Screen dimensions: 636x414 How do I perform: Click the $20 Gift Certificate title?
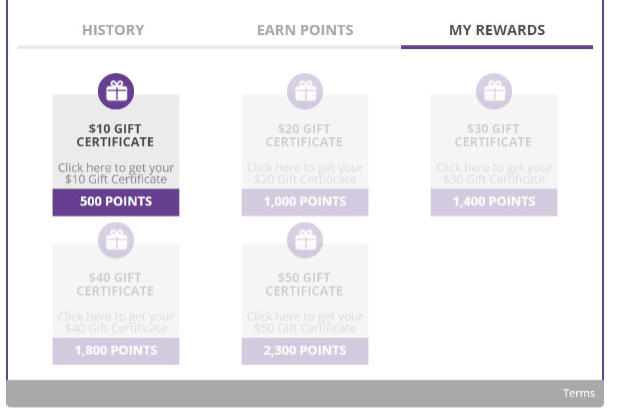[304, 135]
